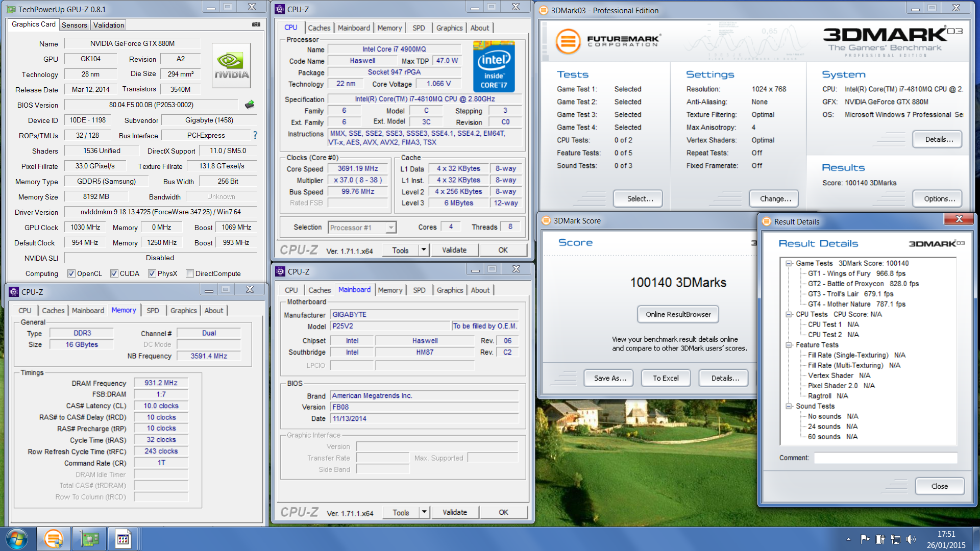Click Details... button under System
This screenshot has height=551, width=980.
coord(937,139)
